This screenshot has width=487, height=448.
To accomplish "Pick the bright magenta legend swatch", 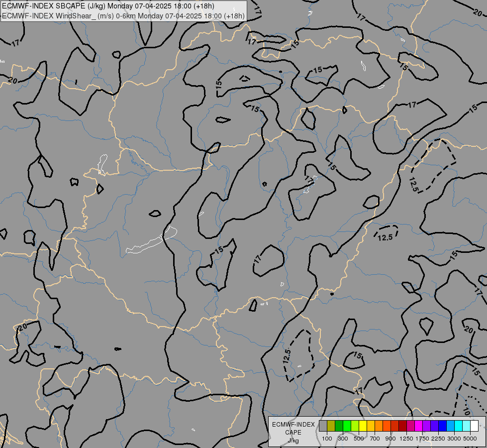I will click(x=419, y=426).
